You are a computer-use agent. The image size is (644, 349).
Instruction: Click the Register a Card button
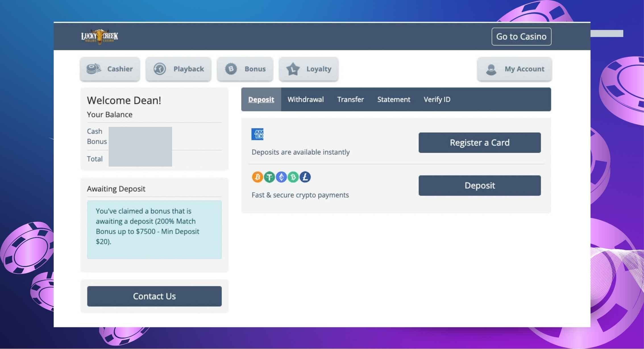tap(480, 143)
